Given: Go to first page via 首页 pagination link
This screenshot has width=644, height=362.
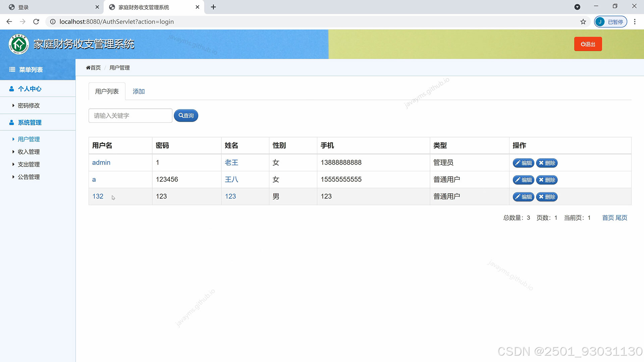Looking at the screenshot, I should pos(608,218).
